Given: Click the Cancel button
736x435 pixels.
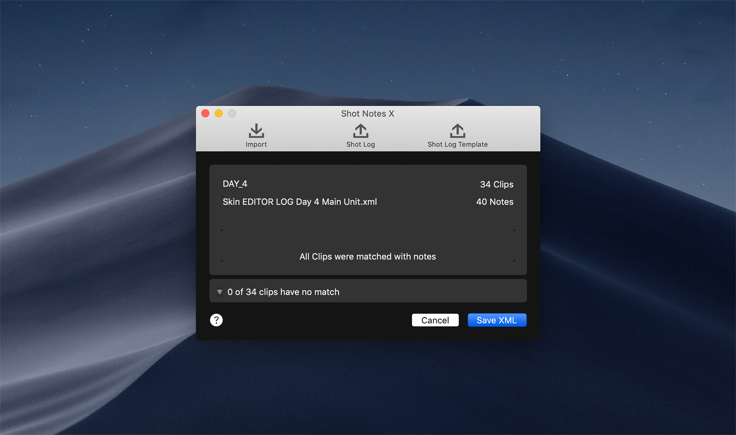Looking at the screenshot, I should tap(435, 320).
